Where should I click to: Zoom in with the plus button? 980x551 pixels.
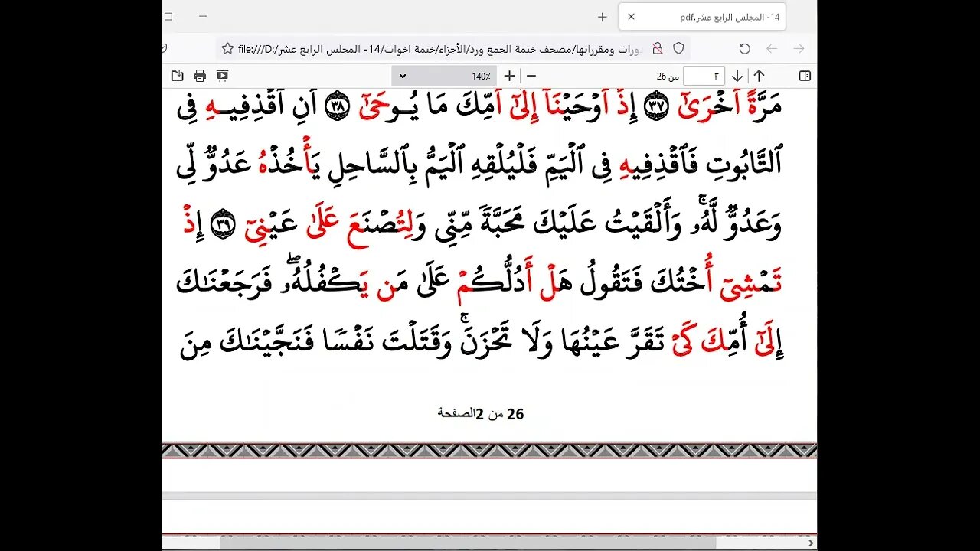point(509,76)
